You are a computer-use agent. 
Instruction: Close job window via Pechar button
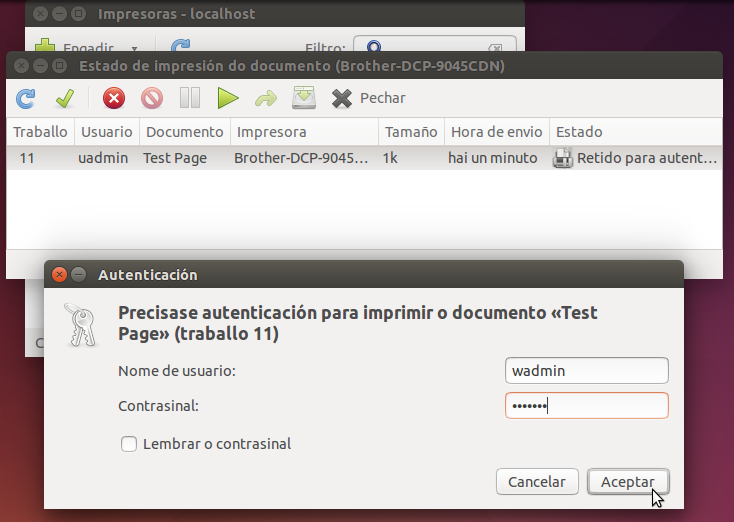tap(369, 98)
